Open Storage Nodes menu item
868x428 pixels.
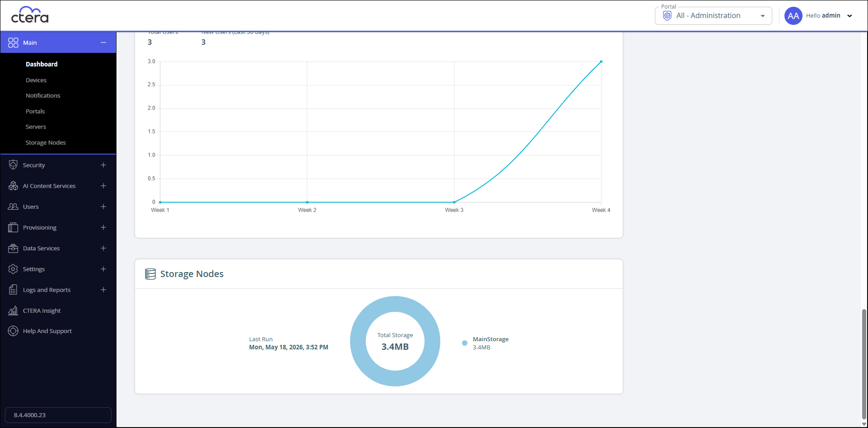pos(46,142)
